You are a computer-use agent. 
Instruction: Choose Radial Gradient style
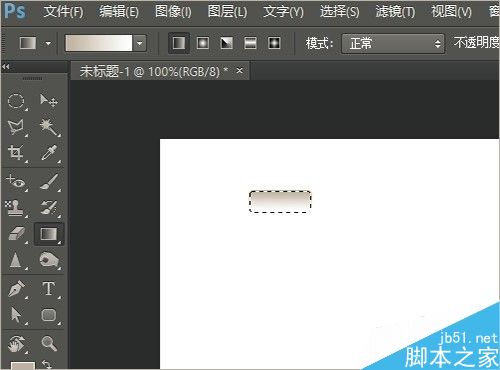pos(203,43)
